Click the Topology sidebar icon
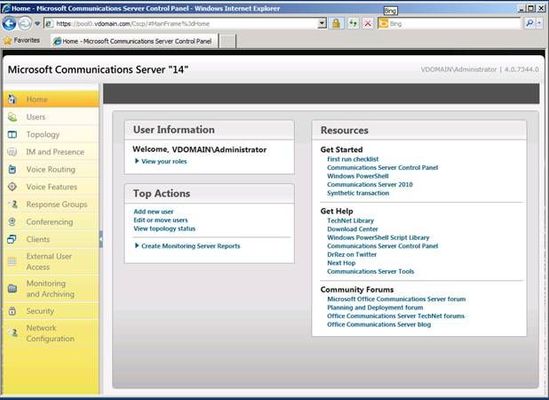Viewport: 549px width, 400px height. pos(12,135)
